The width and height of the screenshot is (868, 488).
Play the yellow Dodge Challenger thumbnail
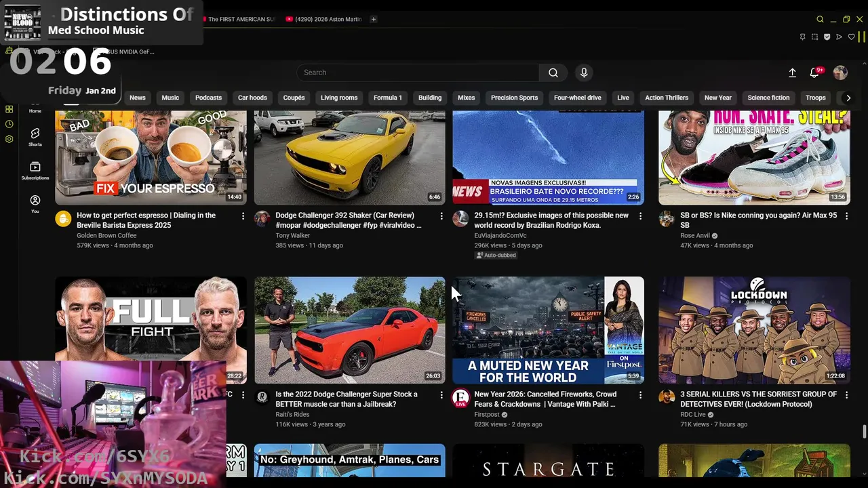coord(349,157)
